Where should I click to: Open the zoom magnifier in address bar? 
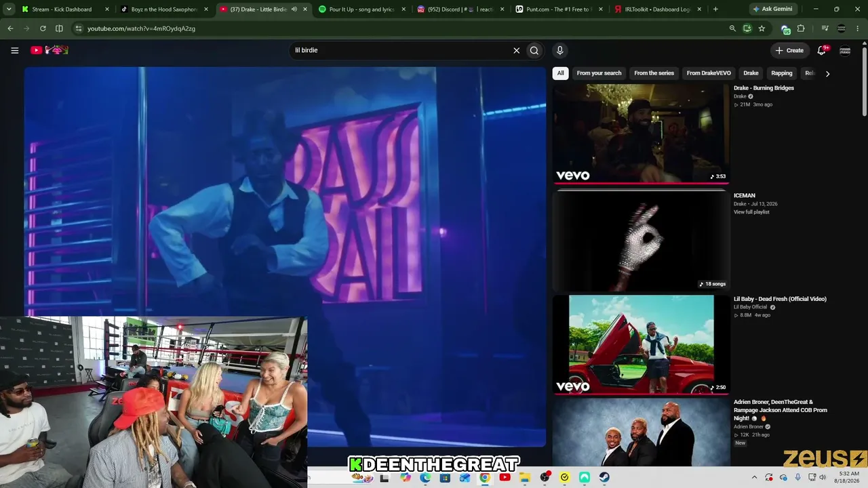732,28
